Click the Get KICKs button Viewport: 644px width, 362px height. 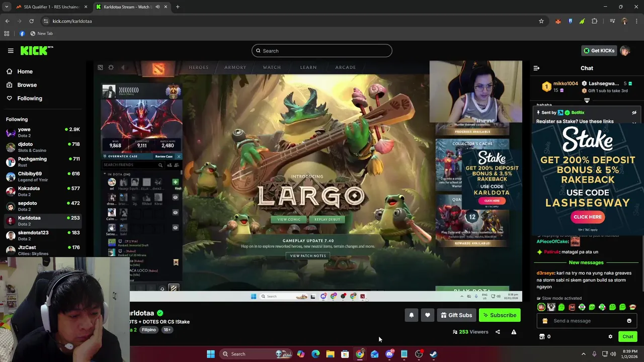tap(599, 51)
